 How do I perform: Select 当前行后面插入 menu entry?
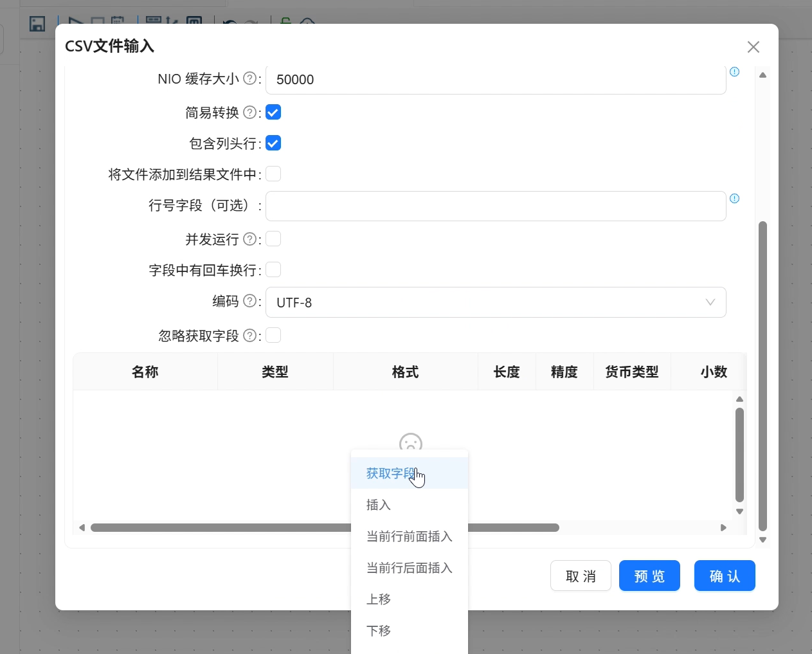click(410, 568)
